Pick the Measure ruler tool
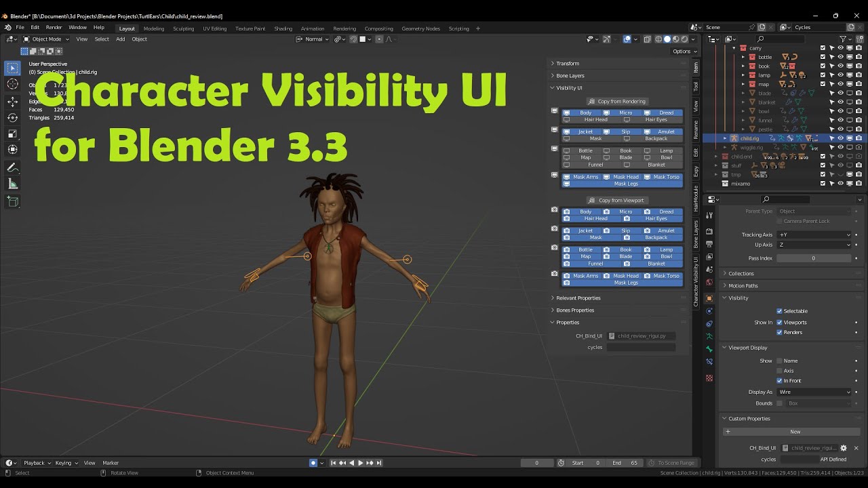Image resolution: width=868 pixels, height=488 pixels. [x=12, y=184]
